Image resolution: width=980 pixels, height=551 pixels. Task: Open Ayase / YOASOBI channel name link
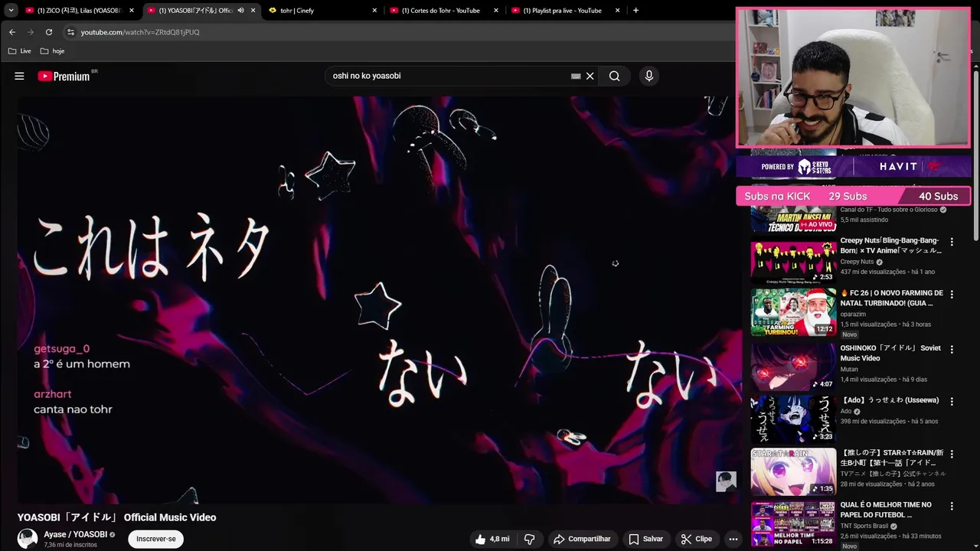[75, 534]
